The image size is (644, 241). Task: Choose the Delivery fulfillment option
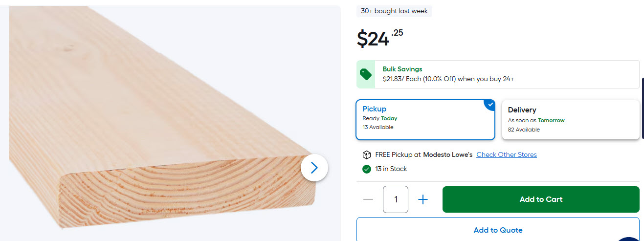coord(571,120)
